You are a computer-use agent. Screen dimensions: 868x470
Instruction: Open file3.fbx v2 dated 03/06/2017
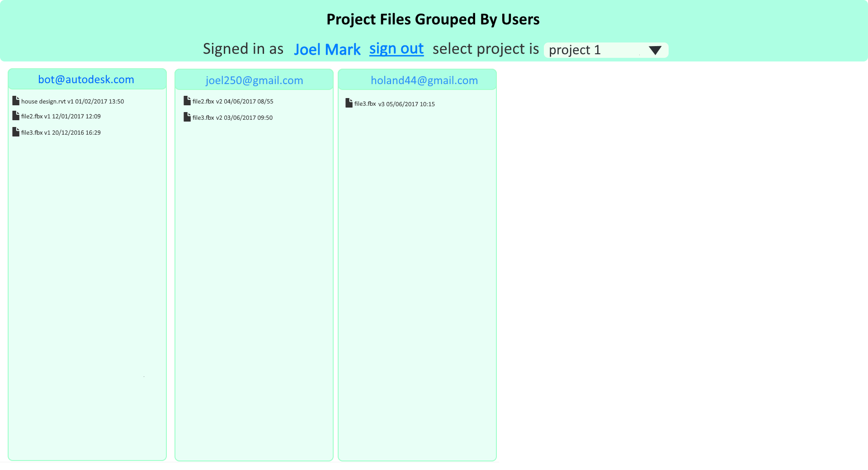[x=232, y=118]
